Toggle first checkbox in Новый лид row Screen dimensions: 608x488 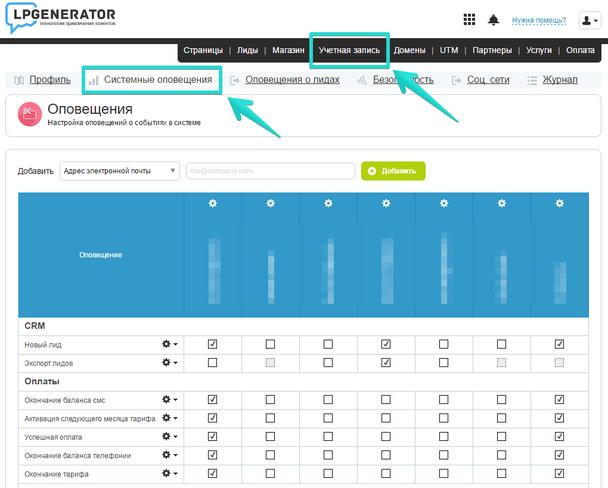point(212,344)
